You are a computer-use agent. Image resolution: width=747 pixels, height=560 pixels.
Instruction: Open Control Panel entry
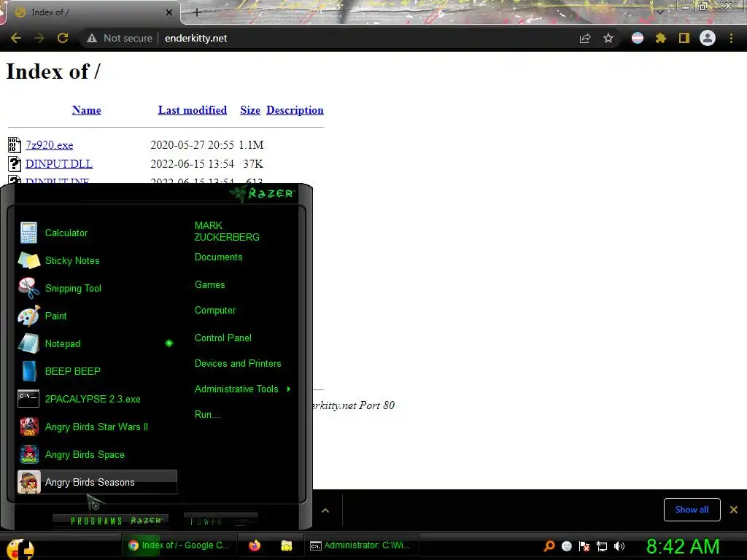point(223,338)
